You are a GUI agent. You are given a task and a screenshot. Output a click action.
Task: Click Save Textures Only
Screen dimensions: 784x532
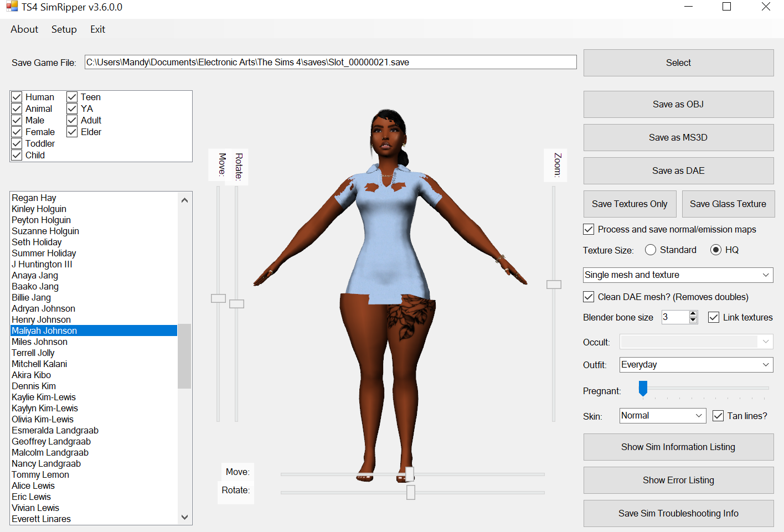pos(630,204)
